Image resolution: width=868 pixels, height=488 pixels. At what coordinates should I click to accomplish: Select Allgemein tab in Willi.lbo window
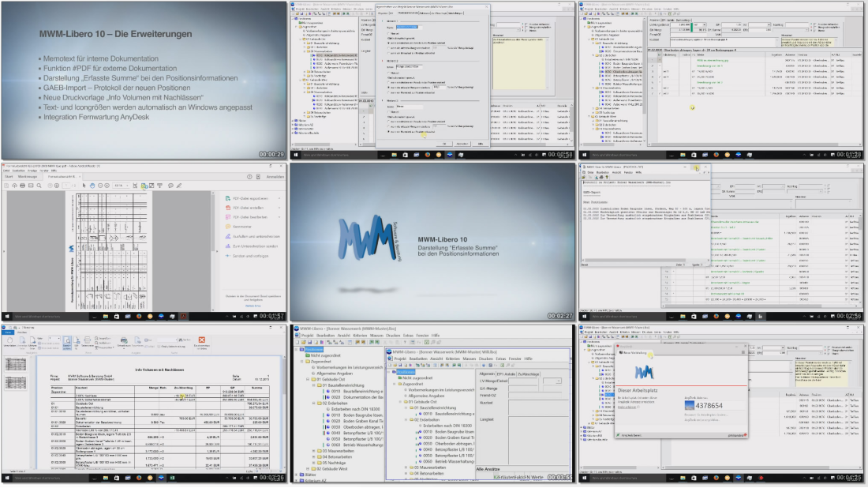[487, 374]
